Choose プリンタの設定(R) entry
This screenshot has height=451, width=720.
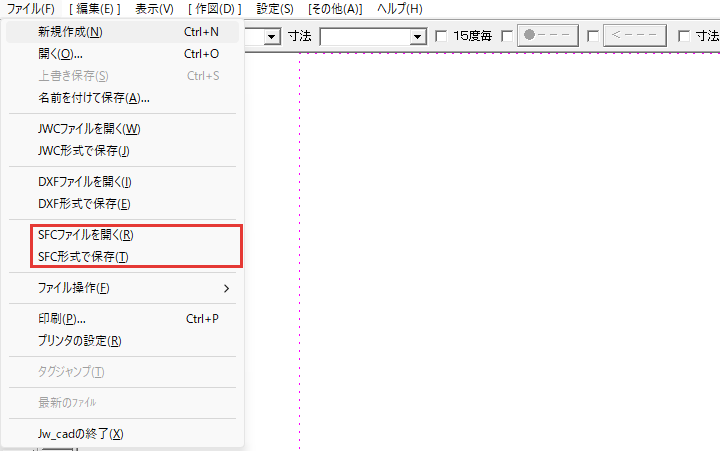tap(122, 341)
